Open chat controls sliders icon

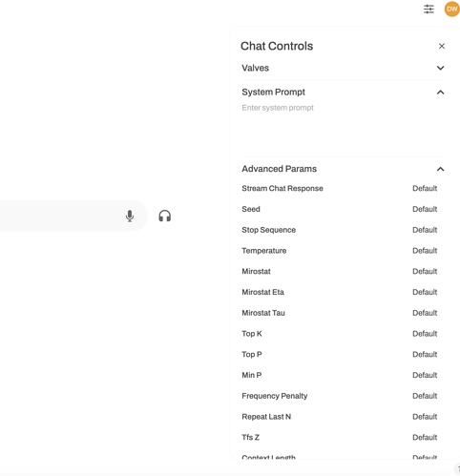coord(429,9)
